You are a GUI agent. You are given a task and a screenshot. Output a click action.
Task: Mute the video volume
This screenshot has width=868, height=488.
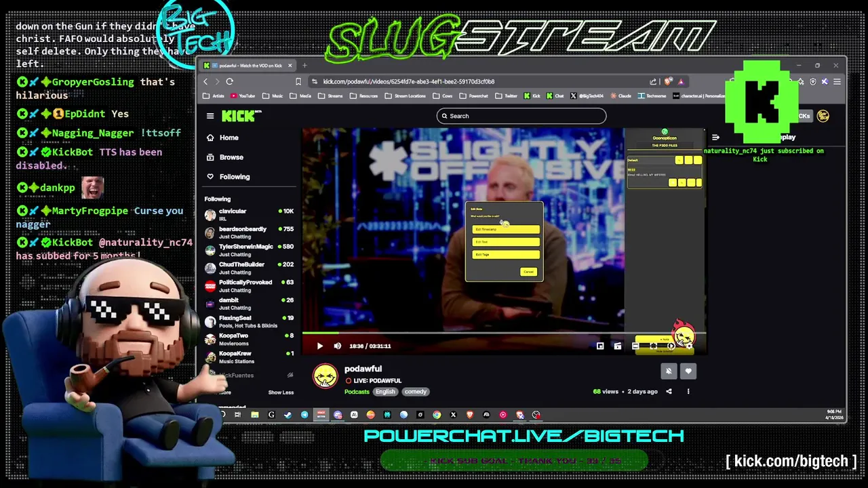(338, 346)
